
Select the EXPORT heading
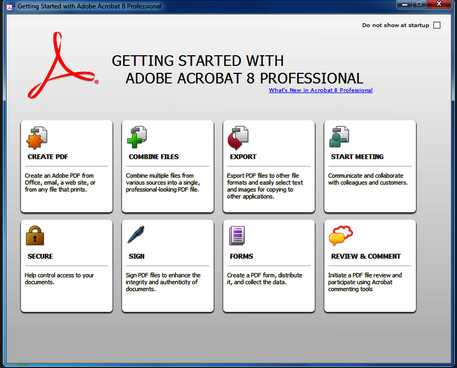click(243, 157)
